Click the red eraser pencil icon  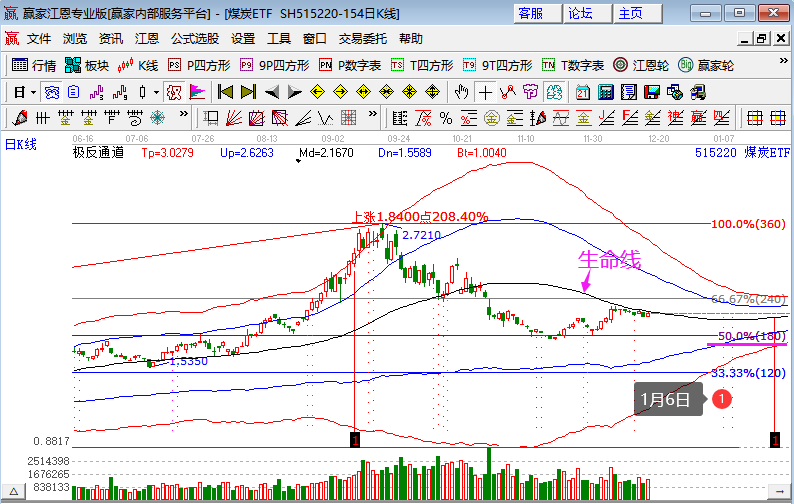20,118
